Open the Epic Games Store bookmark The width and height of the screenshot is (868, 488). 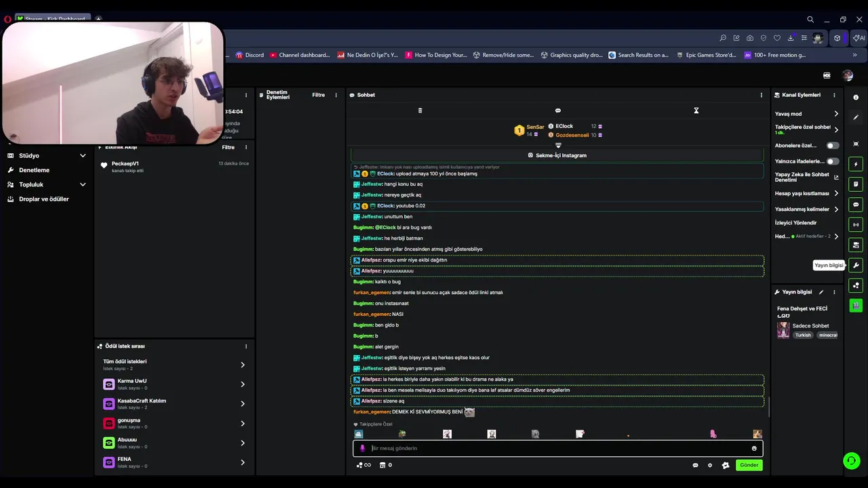tap(705, 55)
